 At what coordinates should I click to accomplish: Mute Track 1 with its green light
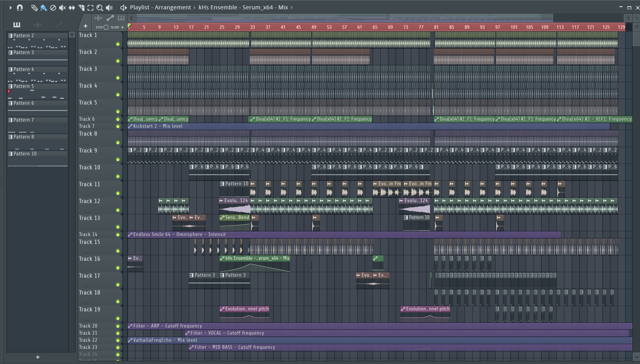click(x=118, y=44)
